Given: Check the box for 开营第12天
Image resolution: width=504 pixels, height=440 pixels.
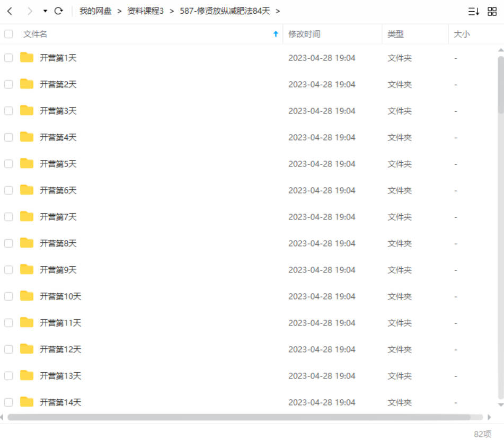Looking at the screenshot, I should click(x=8, y=349).
